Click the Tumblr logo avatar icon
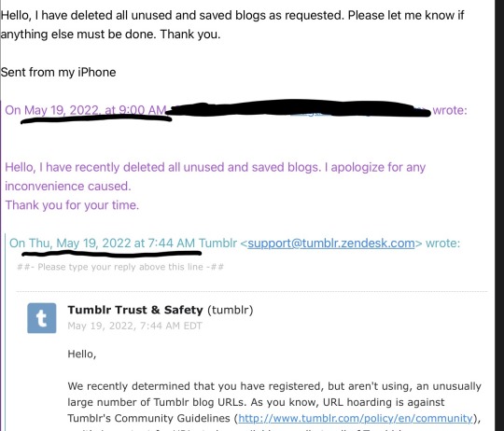The image size is (504, 431). (x=42, y=318)
